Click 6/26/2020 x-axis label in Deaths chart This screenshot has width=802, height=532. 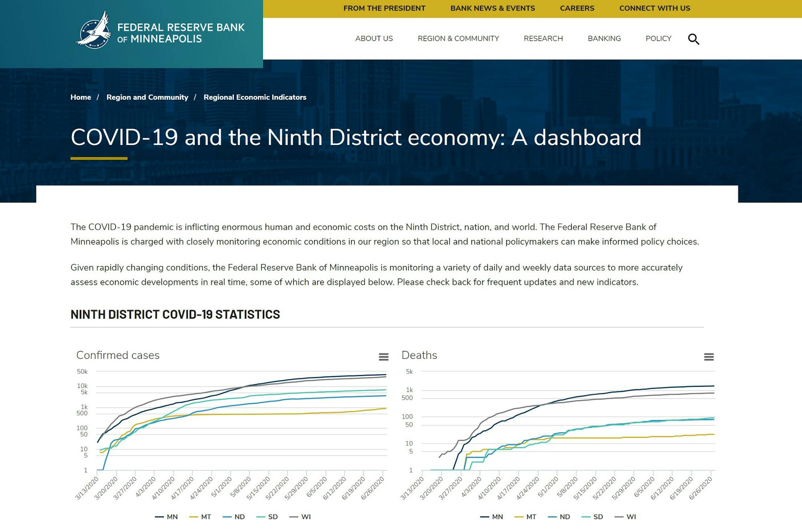pos(701,488)
